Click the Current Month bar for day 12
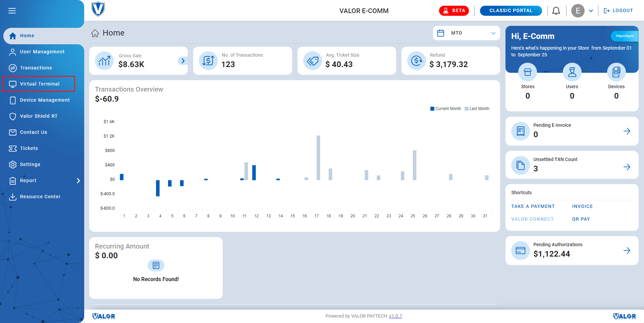Viewport: 644px width, 323px height. coord(254,173)
